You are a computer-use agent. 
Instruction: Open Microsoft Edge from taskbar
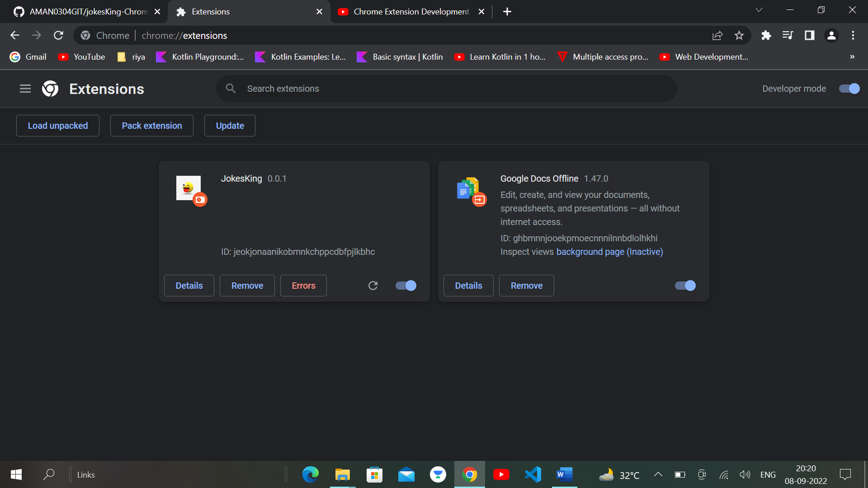(311, 474)
